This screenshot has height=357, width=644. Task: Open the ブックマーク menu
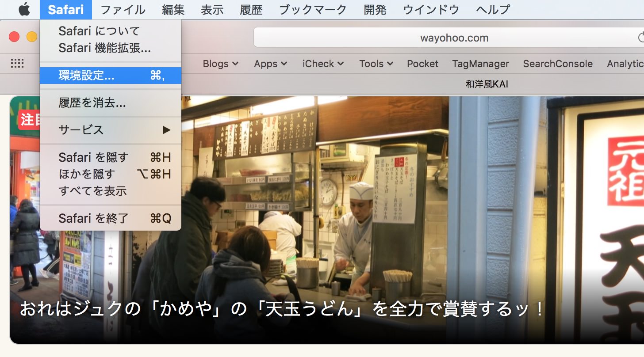313,9
